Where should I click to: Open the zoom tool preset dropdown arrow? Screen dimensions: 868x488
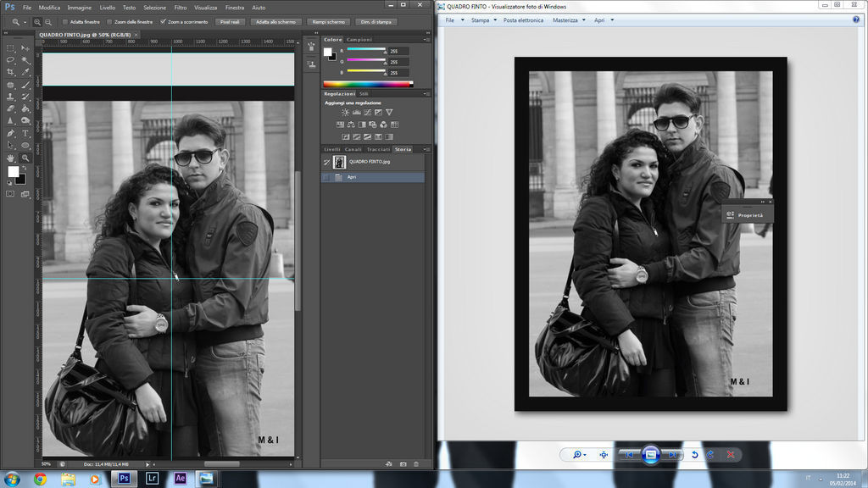(x=25, y=22)
